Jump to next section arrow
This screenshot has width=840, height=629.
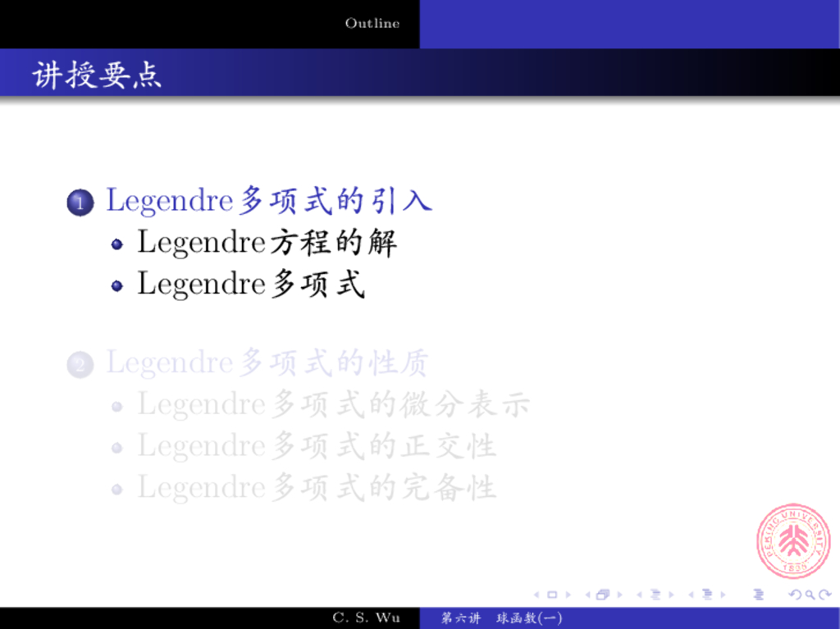pyautogui.click(x=724, y=595)
